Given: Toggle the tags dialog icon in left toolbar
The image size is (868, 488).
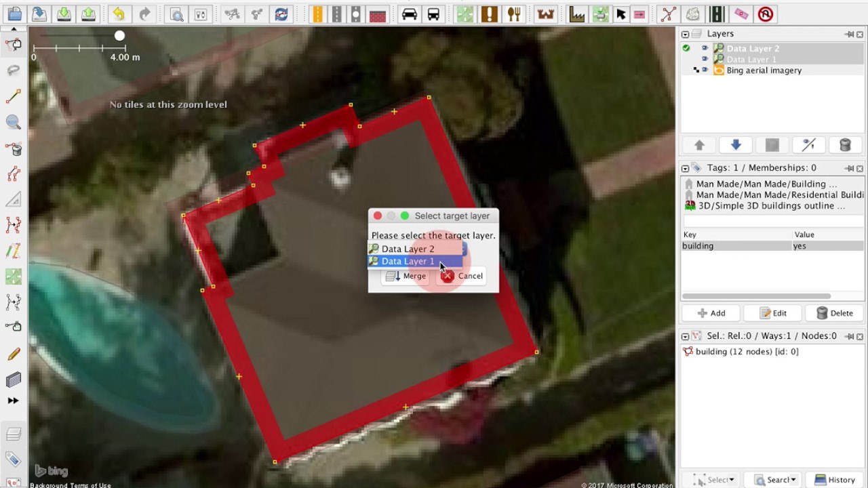Looking at the screenshot, I should pos(13,459).
